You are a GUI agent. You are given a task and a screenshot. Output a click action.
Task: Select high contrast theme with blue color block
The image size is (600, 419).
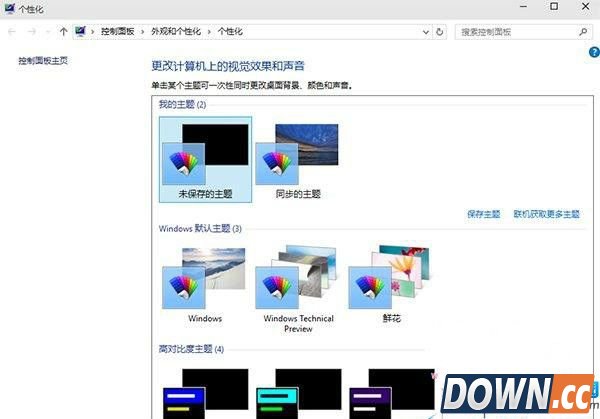[205, 393]
